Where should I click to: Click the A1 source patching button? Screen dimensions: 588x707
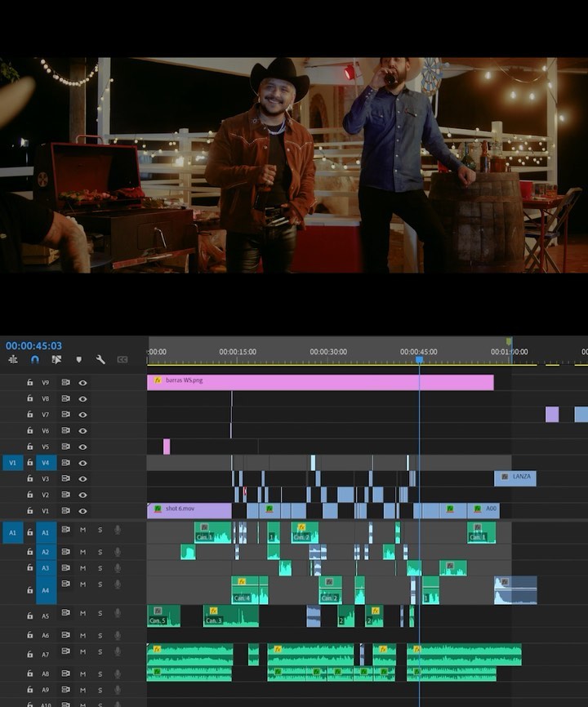tap(12, 532)
